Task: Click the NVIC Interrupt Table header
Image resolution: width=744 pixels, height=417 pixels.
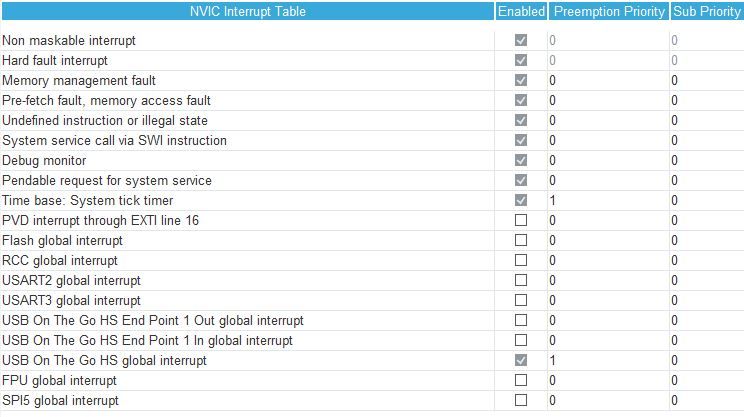Action: (247, 11)
